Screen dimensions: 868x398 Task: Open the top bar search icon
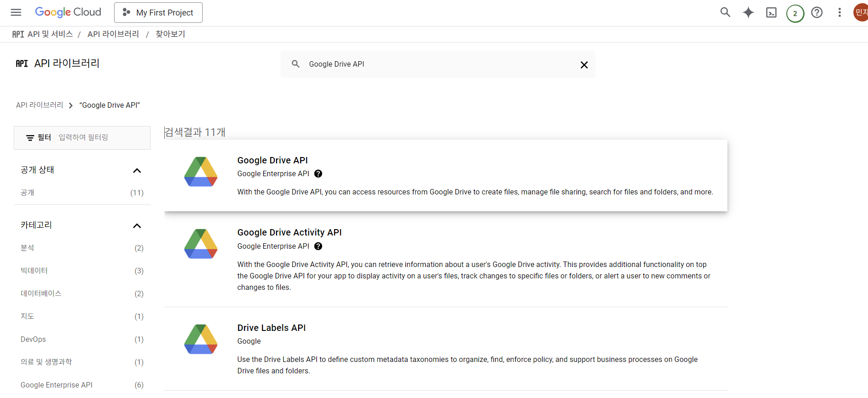pyautogui.click(x=725, y=12)
